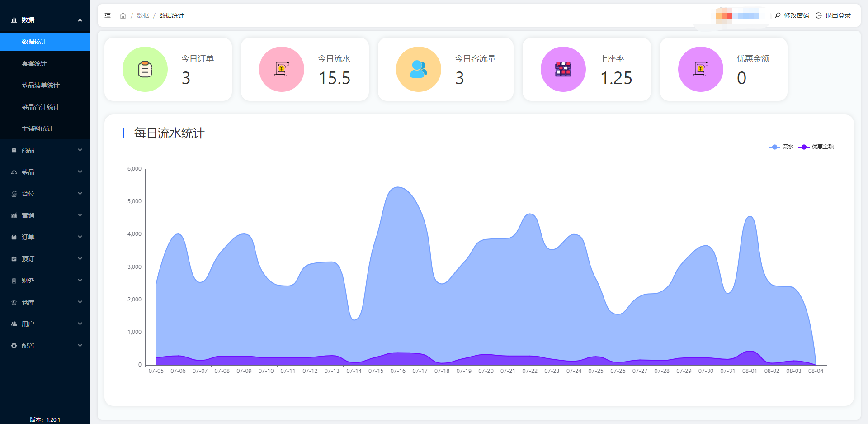
Task: Click the orange customer traffic icon
Action: tap(418, 69)
